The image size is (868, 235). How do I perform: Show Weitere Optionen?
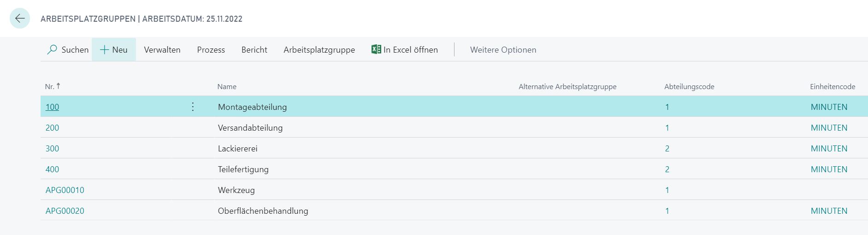coord(503,50)
